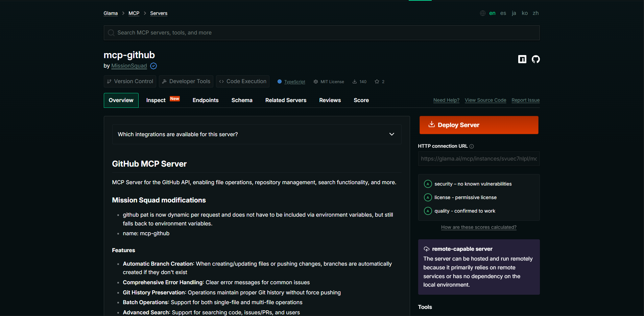
Task: Open the Reviews tab
Action: [330, 100]
